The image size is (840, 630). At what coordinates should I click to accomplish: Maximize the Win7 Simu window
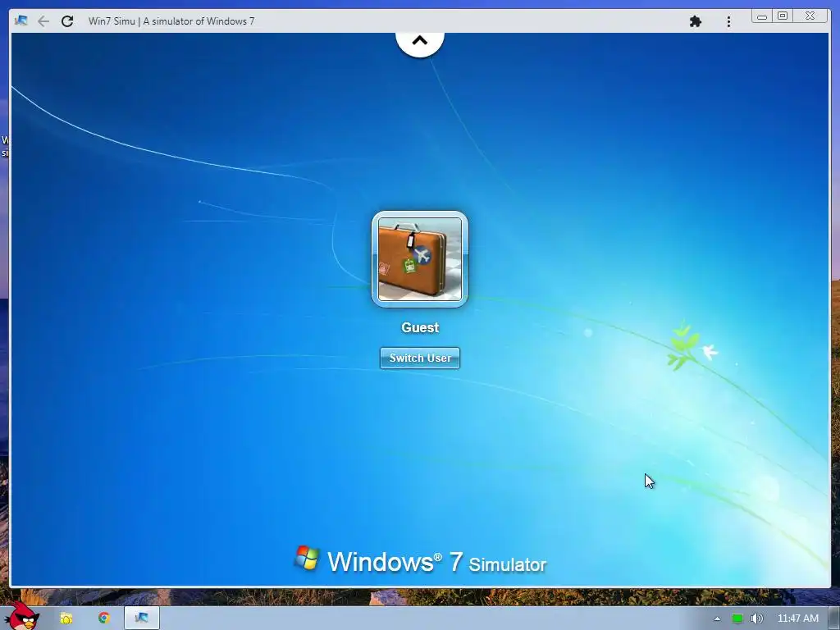[783, 16]
